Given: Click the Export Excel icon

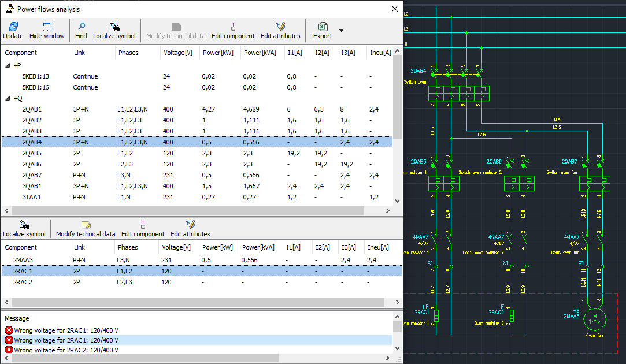Looking at the screenshot, I should [323, 27].
